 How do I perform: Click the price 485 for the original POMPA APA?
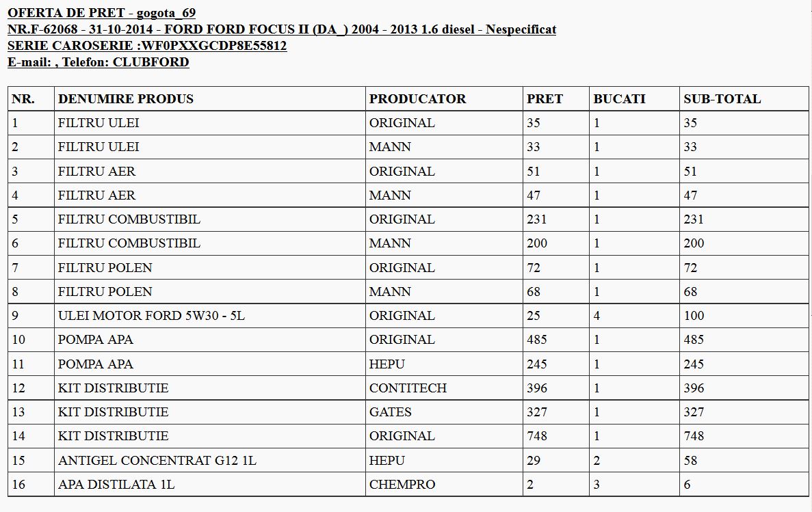[537, 340]
